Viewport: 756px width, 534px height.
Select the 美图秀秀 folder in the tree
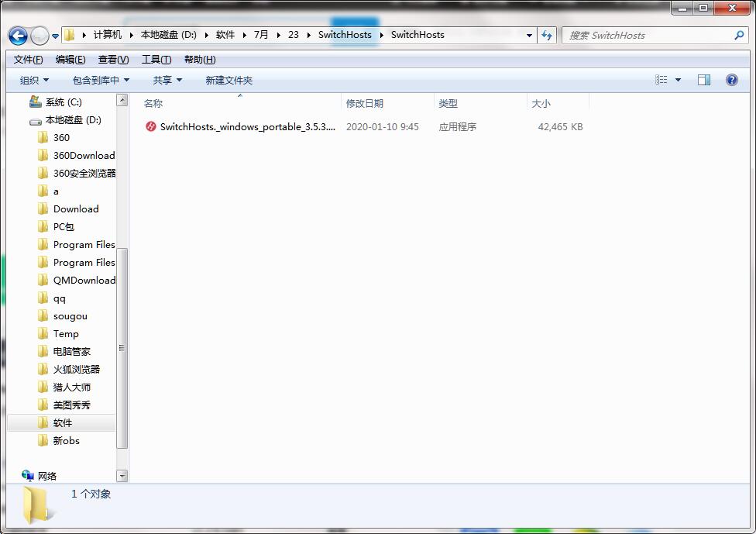71,405
